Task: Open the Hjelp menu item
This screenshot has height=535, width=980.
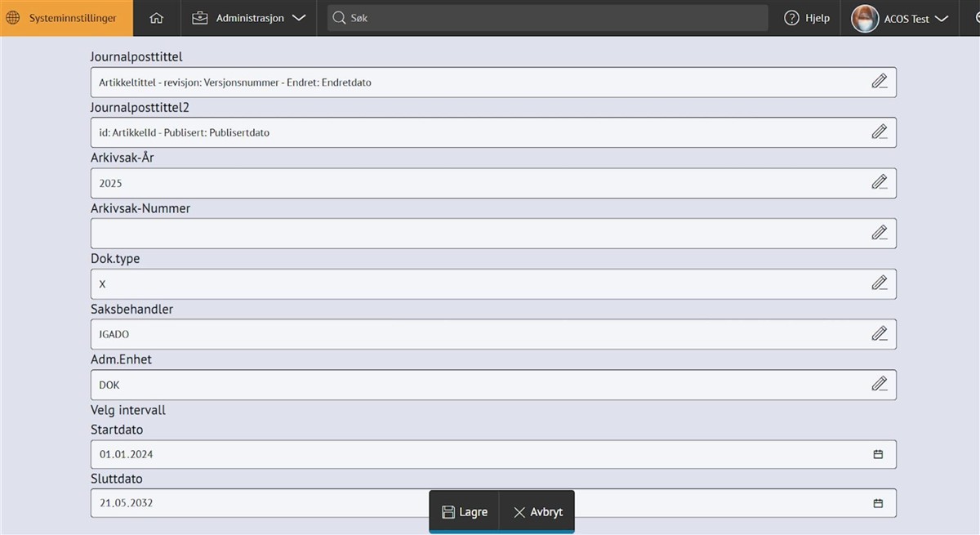Action: click(x=807, y=18)
